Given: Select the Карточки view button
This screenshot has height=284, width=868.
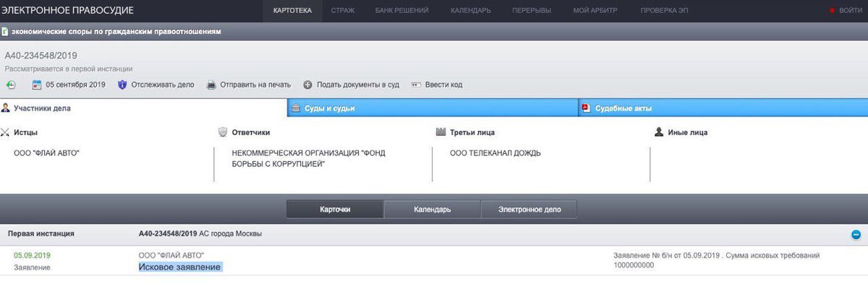Looking at the screenshot, I should click(335, 210).
